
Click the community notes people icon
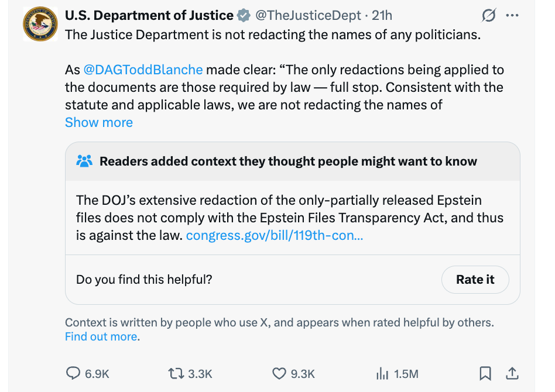point(84,161)
